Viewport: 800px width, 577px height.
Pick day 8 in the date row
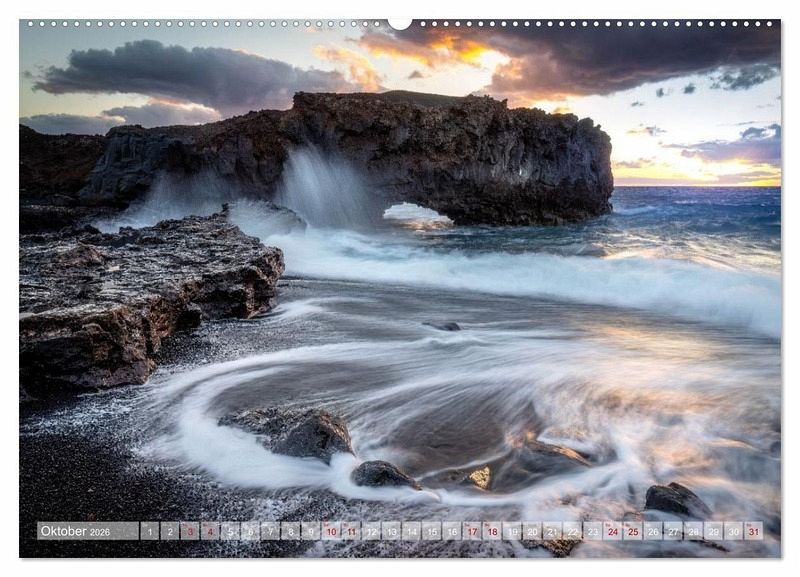click(x=290, y=531)
